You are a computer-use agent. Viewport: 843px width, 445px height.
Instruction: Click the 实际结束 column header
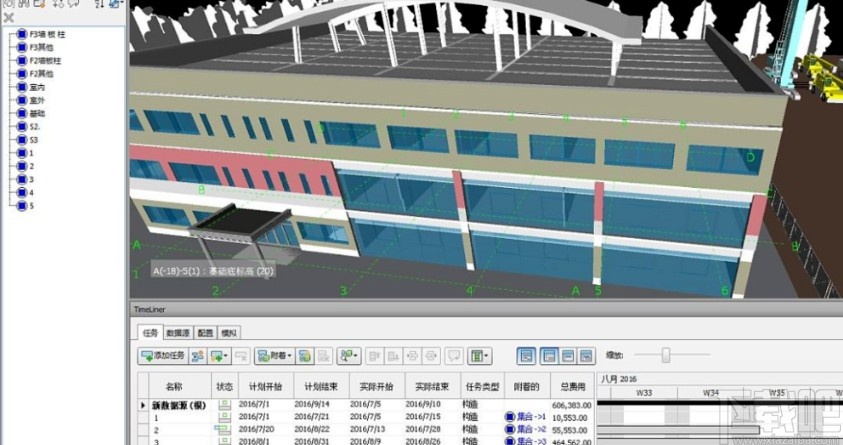[432, 386]
